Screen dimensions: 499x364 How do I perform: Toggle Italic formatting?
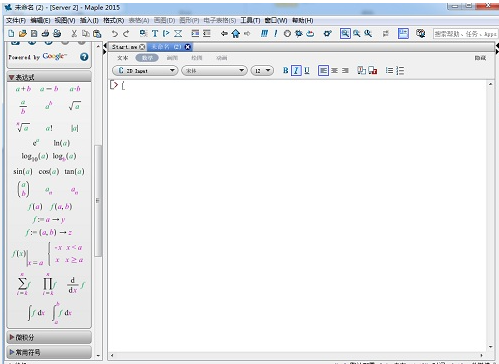pos(296,70)
